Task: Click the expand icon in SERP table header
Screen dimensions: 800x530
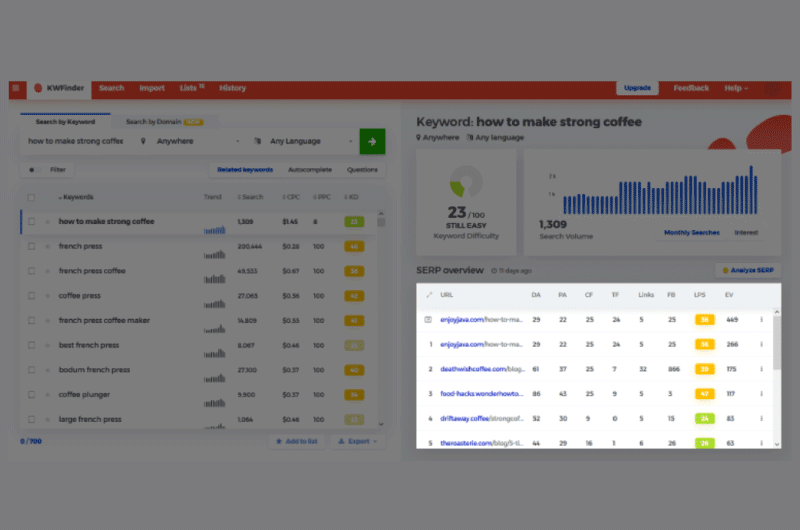Action: tap(429, 295)
